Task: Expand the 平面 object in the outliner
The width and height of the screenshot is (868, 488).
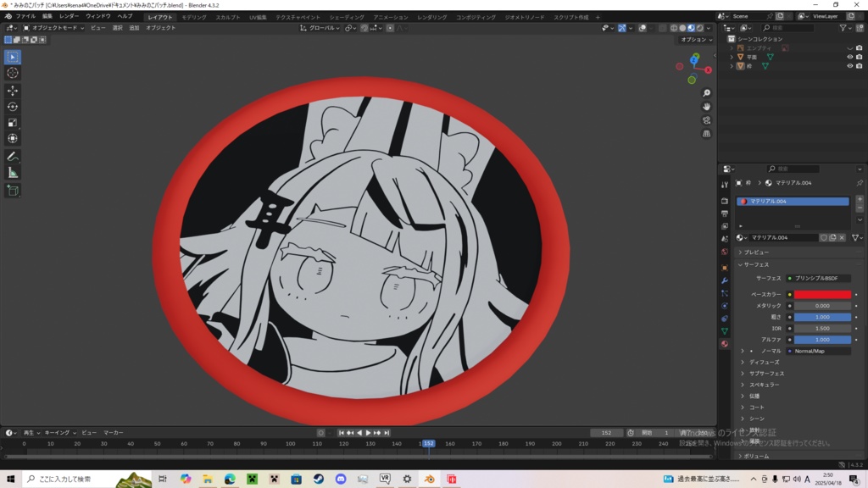Action: tap(732, 57)
